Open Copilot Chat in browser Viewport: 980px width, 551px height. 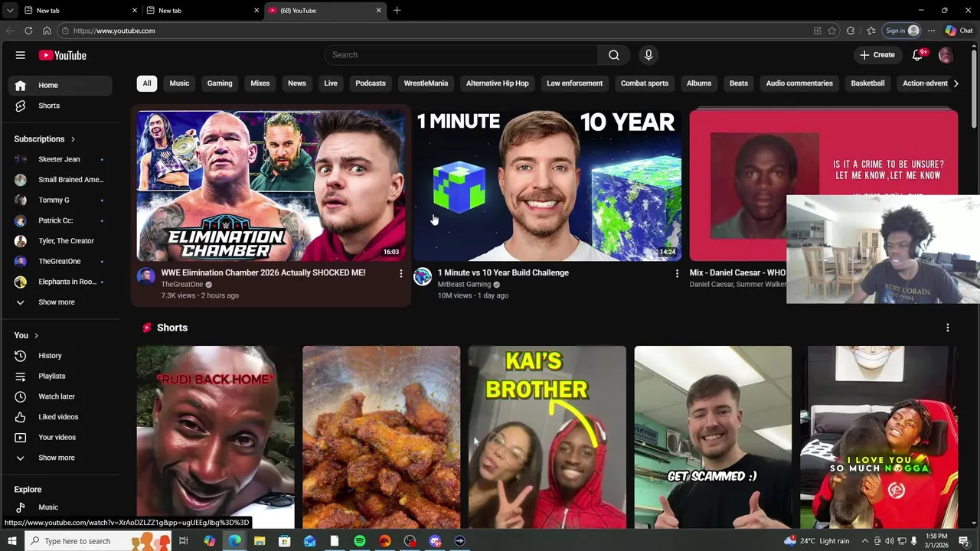959,31
